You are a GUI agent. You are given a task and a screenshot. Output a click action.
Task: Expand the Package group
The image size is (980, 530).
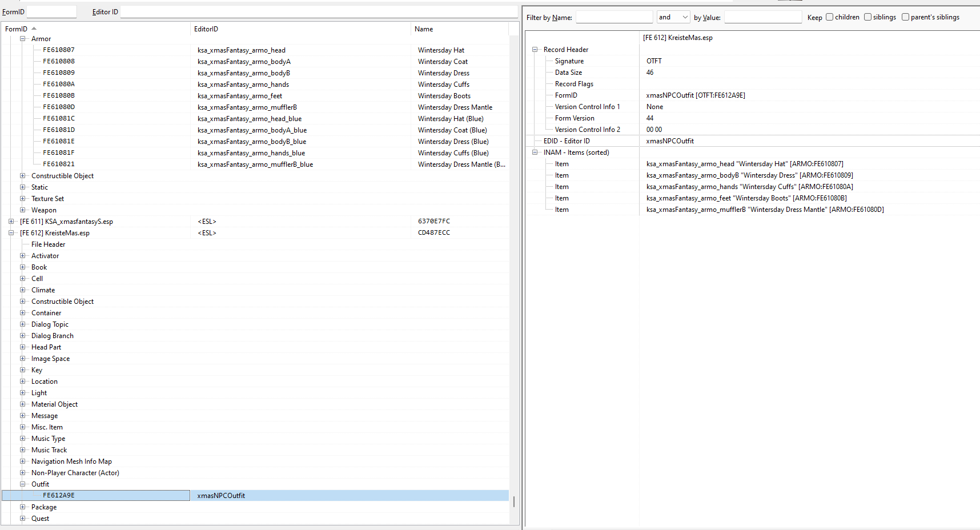pyautogui.click(x=23, y=507)
